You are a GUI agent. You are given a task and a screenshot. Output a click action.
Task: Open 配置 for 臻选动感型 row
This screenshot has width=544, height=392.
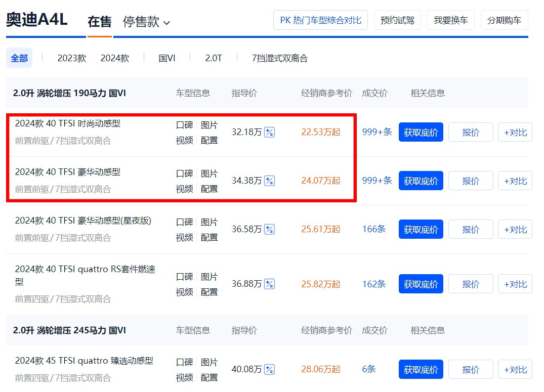(209, 378)
